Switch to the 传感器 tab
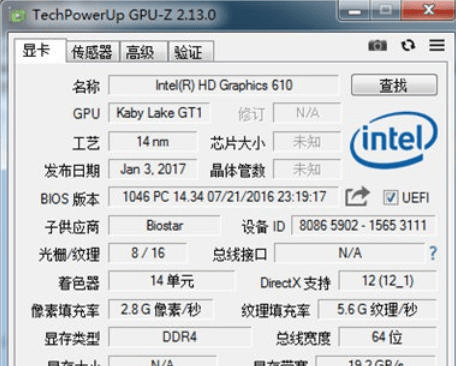This screenshot has width=456, height=366. click(x=92, y=52)
